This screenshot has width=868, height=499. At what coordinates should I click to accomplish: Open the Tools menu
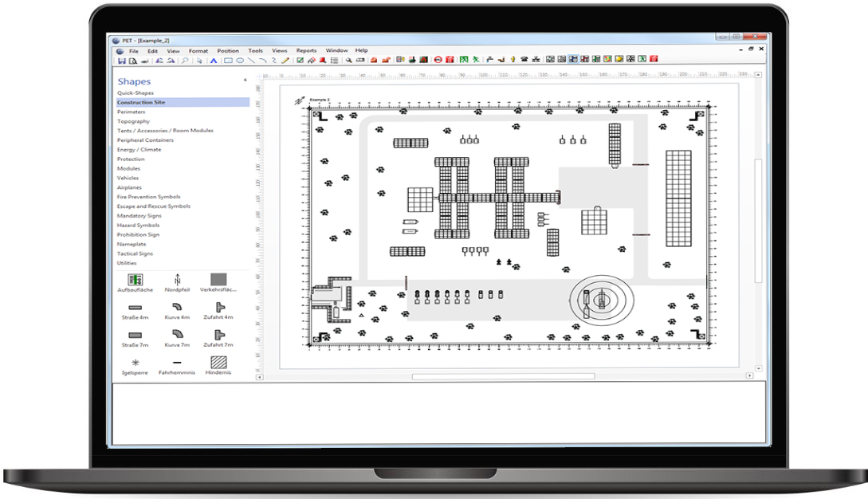254,49
